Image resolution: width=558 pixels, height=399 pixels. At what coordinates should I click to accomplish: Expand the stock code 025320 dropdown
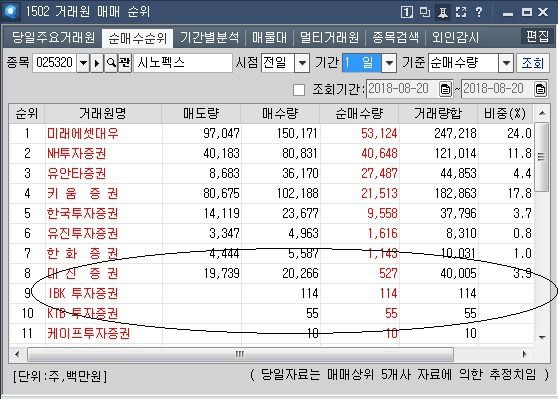tap(83, 63)
